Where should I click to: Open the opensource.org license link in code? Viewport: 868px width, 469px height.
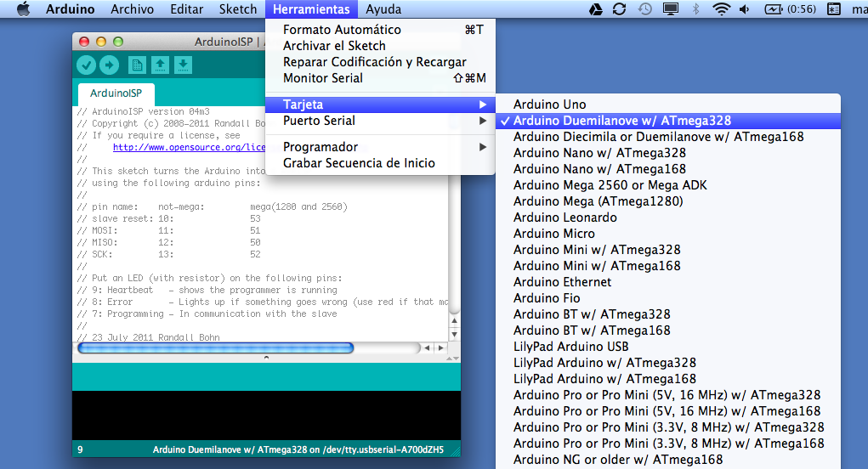[x=189, y=147]
